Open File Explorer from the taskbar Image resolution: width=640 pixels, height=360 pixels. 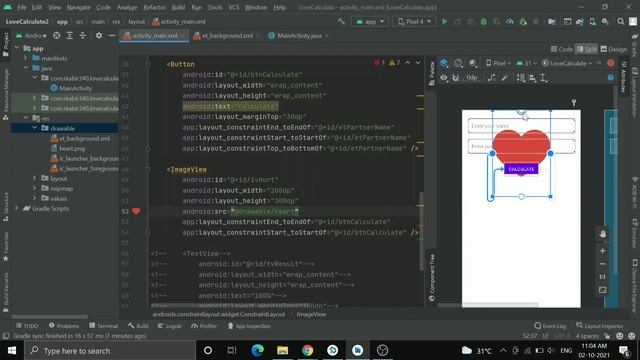pos(282,350)
